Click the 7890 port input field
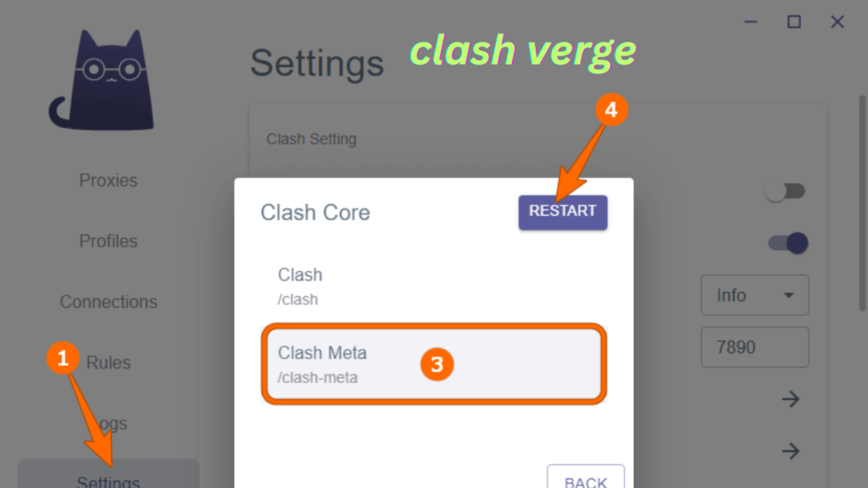This screenshot has width=868, height=488. tap(754, 347)
